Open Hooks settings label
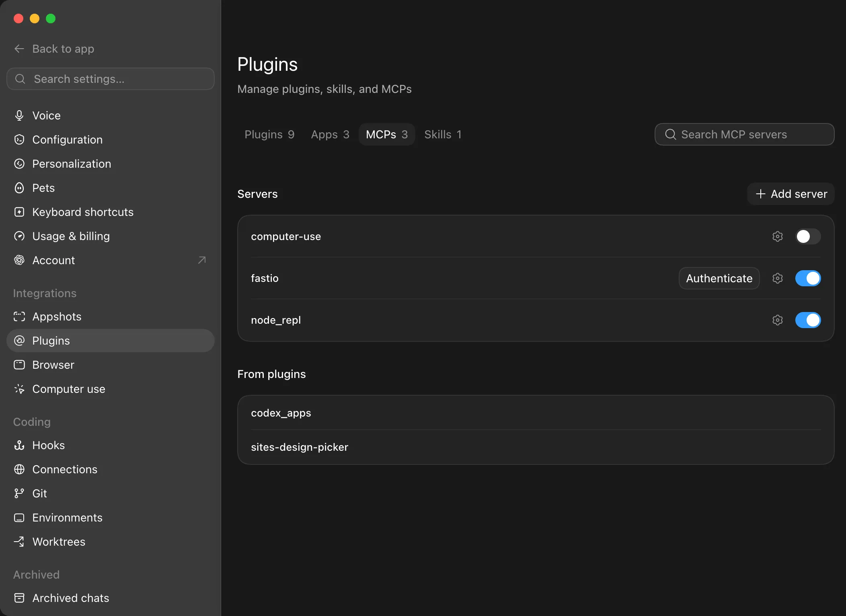 [49, 445]
